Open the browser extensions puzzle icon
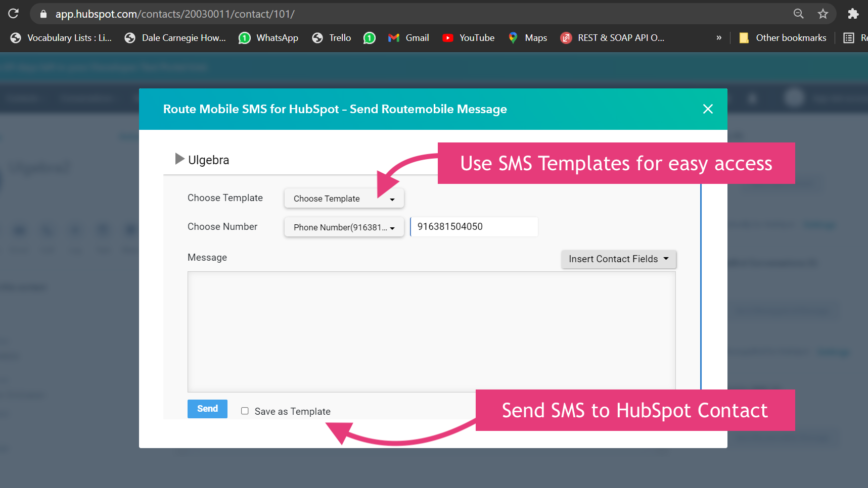 tap(853, 14)
